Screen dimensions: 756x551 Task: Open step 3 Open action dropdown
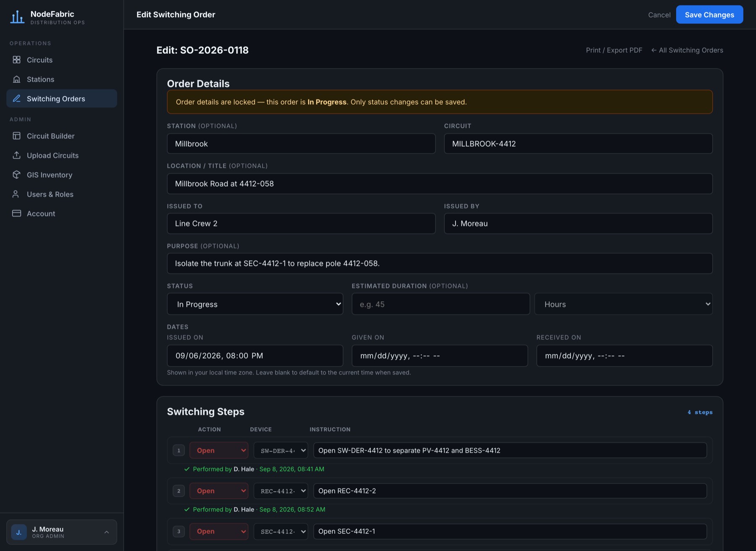[219, 531]
